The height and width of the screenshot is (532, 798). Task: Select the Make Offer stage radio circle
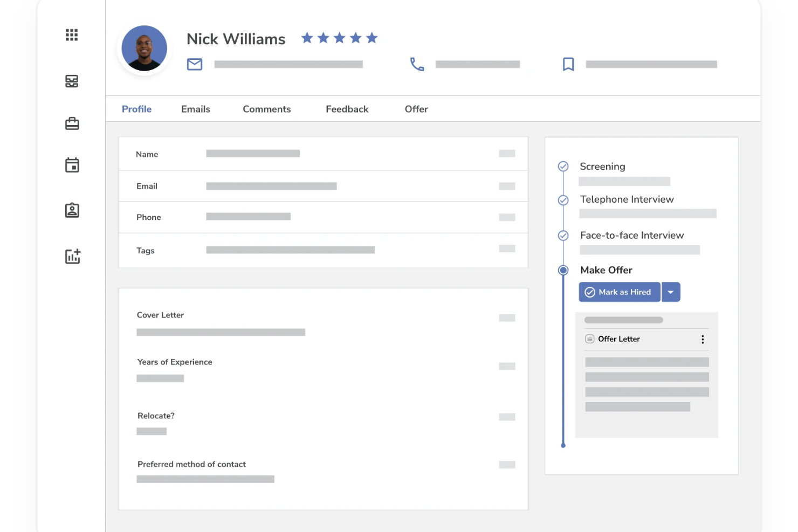(563, 270)
